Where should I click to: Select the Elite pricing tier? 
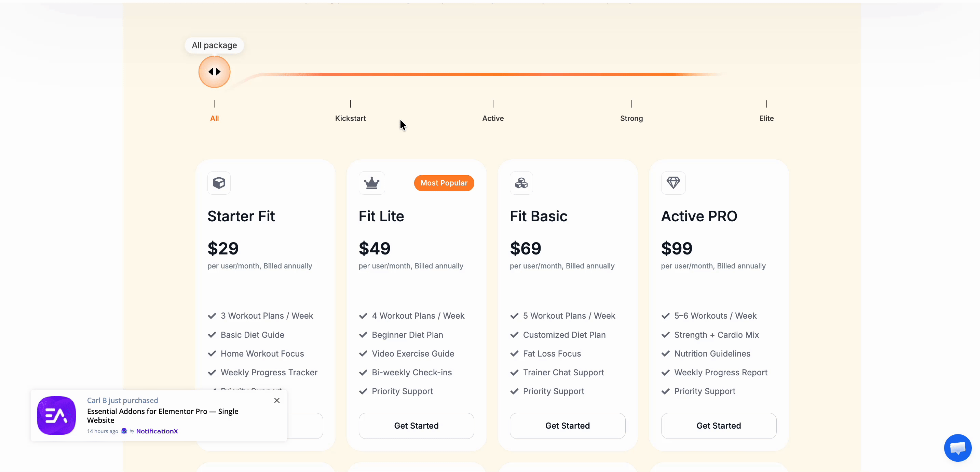pos(766,118)
